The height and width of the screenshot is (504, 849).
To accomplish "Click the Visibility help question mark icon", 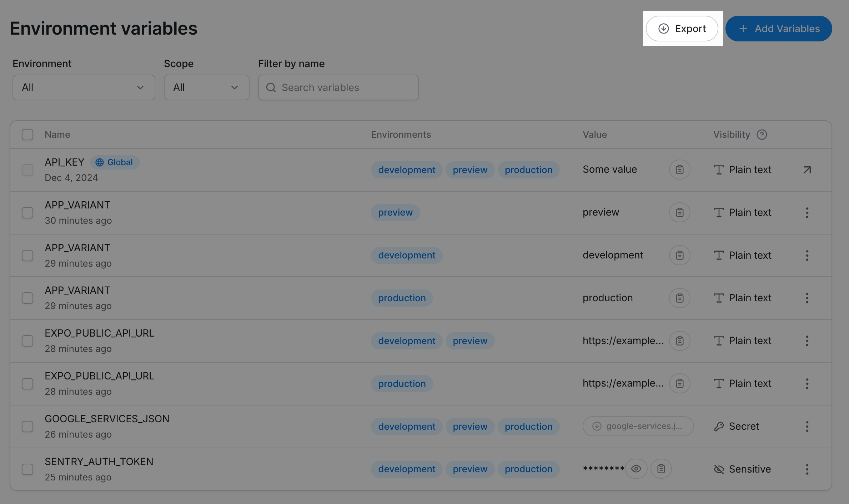I will (x=762, y=135).
